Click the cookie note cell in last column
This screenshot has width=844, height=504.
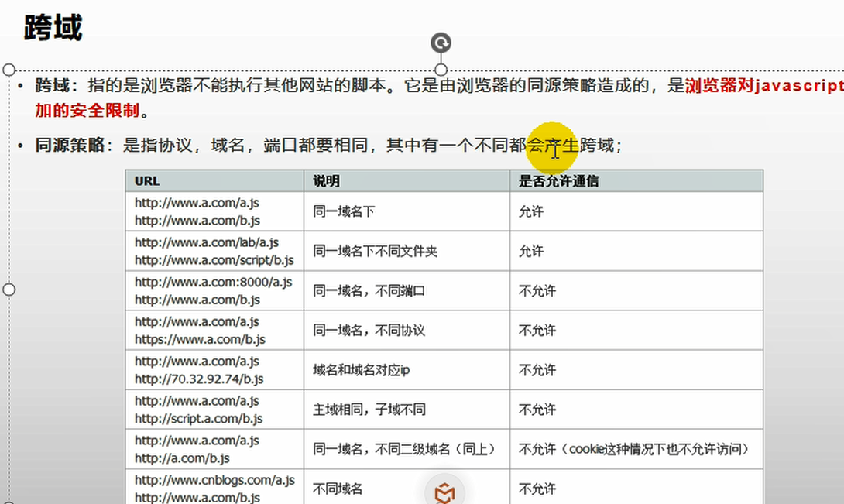(633, 449)
